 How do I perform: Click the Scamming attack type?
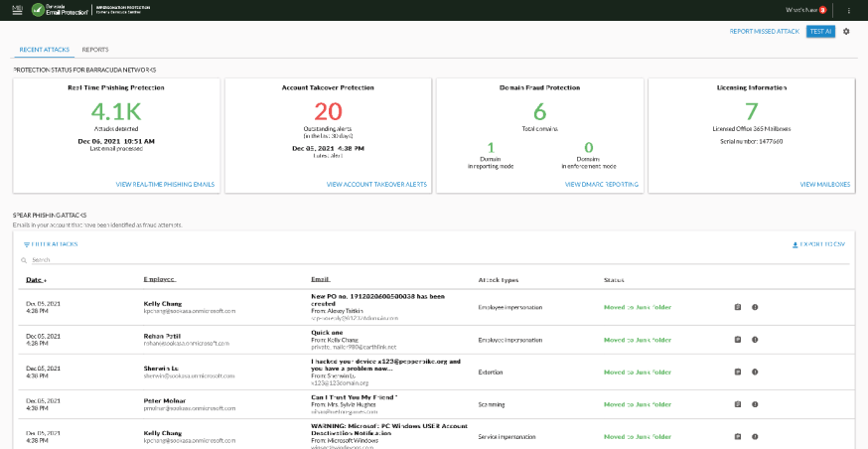491,404
